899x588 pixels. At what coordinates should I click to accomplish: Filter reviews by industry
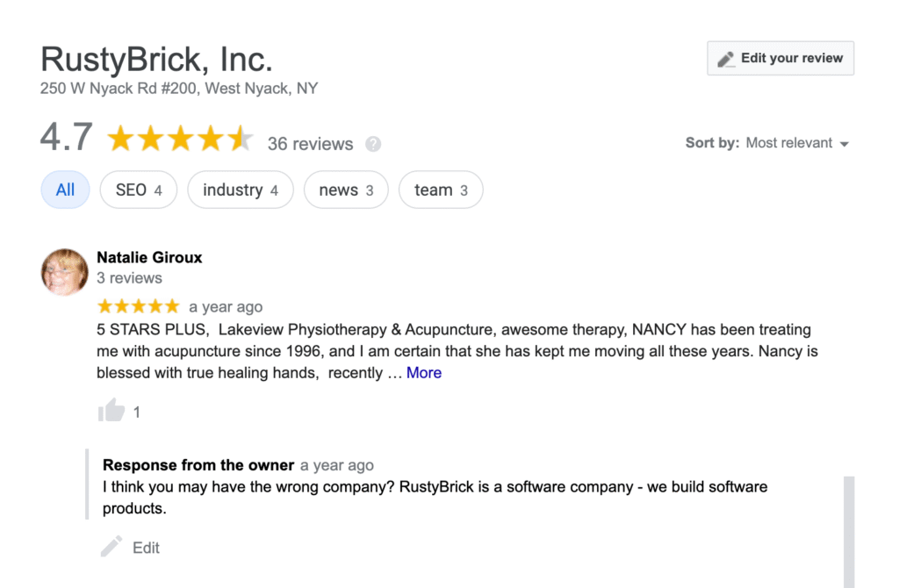point(240,190)
